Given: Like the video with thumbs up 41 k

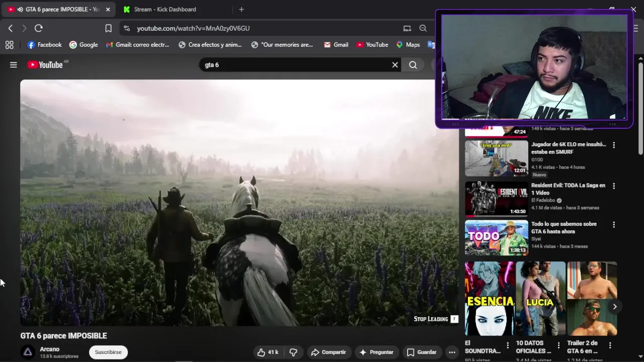Looking at the screenshot, I should [268, 352].
